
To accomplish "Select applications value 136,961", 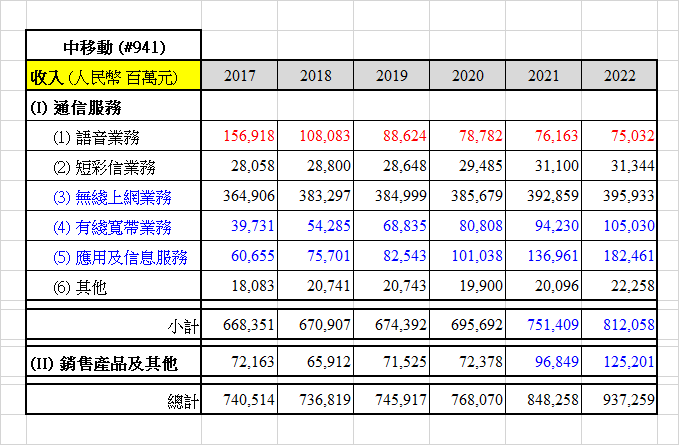I will (553, 256).
